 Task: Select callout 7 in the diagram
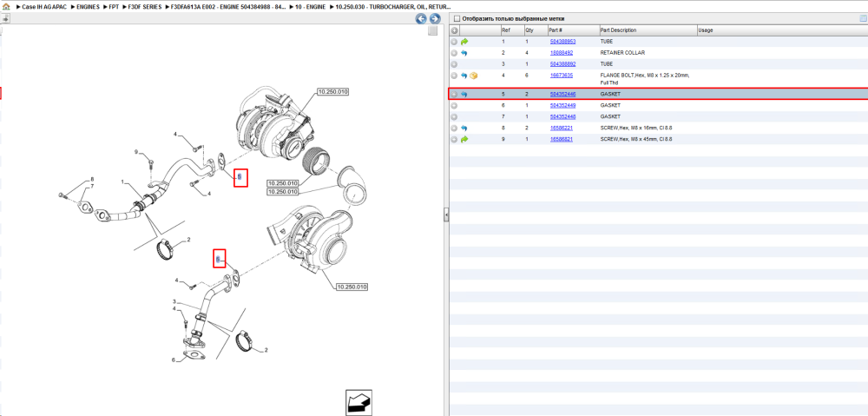(92, 186)
